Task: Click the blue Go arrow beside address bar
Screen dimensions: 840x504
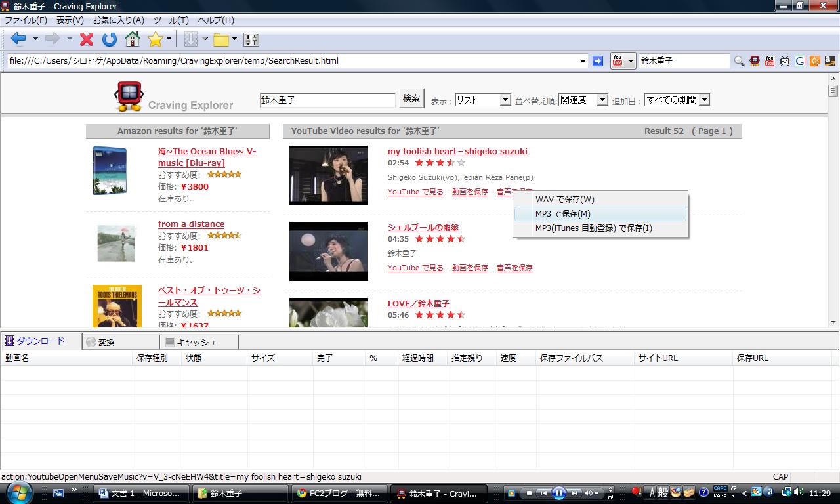Action: coord(598,61)
